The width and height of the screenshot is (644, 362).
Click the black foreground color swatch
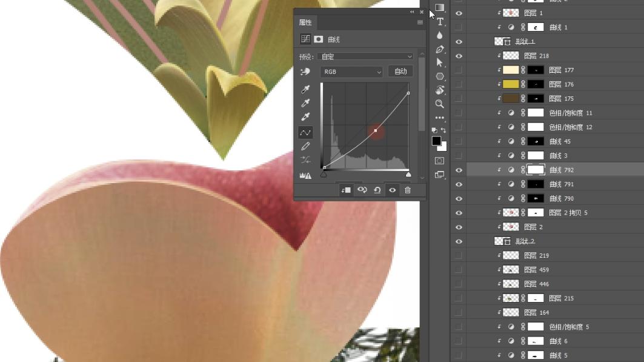click(436, 141)
